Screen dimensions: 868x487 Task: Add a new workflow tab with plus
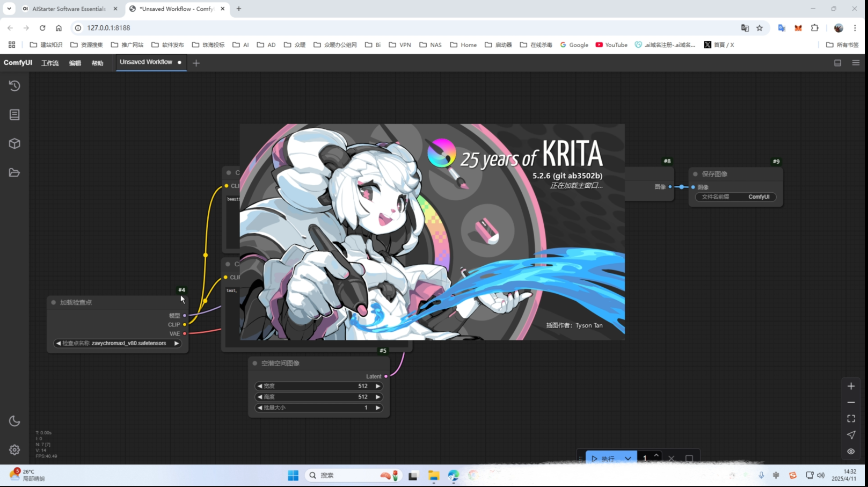point(196,63)
